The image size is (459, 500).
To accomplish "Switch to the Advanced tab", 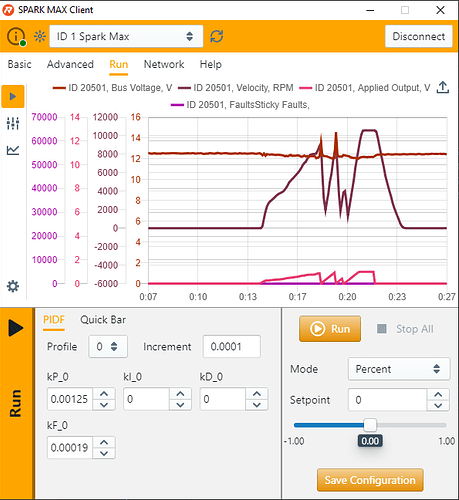I will click(70, 64).
